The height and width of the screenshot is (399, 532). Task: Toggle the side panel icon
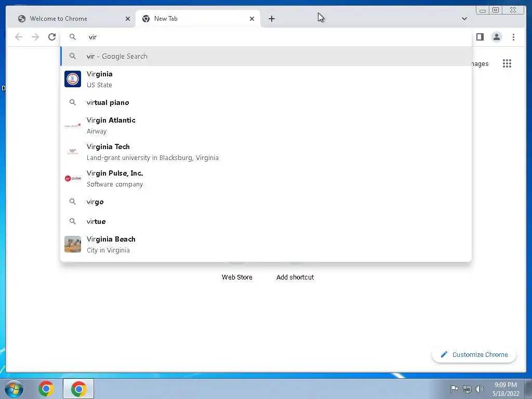[x=480, y=37]
